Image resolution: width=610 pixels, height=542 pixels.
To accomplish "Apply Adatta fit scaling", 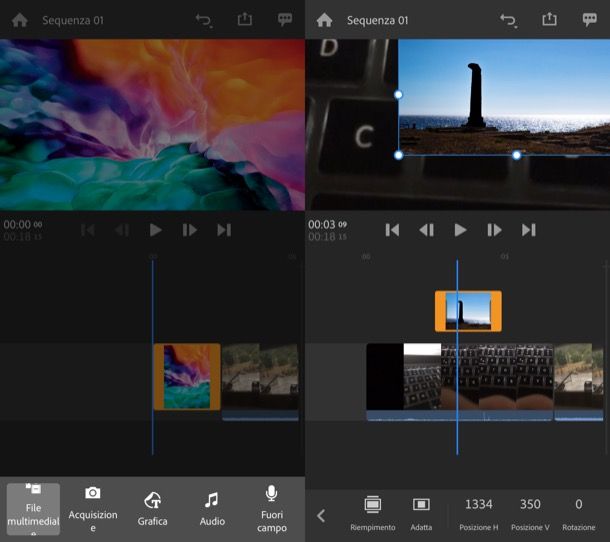I will pyautogui.click(x=421, y=514).
